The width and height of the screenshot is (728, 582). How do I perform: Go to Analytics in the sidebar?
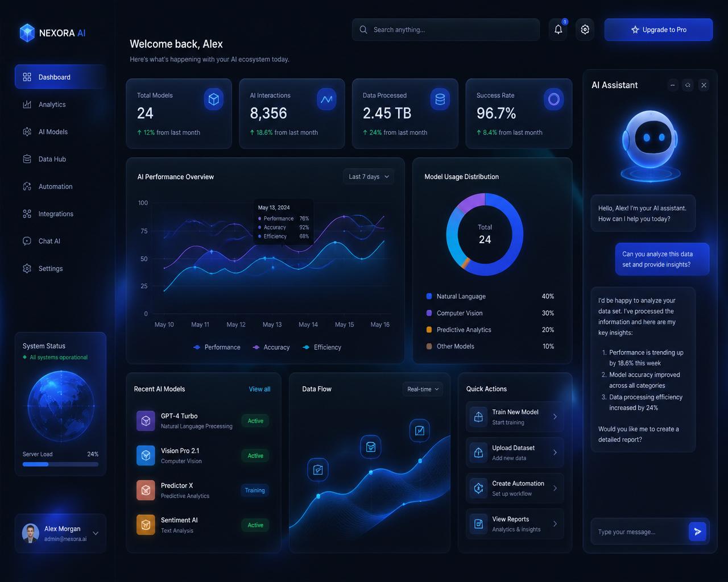pos(60,105)
